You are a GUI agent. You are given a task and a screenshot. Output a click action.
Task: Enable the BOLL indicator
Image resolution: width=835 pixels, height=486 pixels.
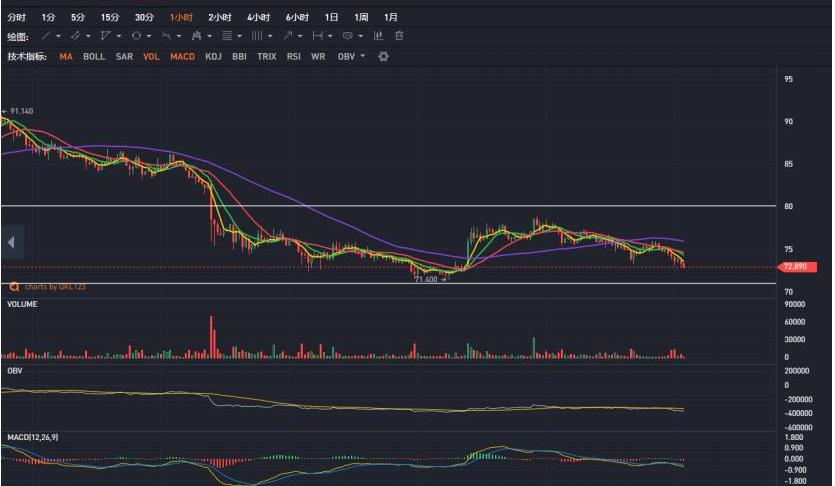pyautogui.click(x=94, y=57)
